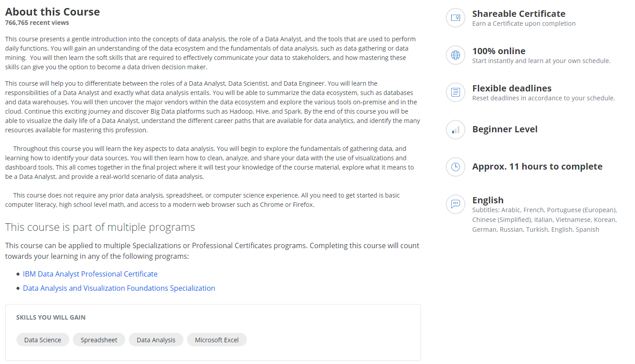Select the 100% online globe icon
635x364 pixels.
click(455, 55)
